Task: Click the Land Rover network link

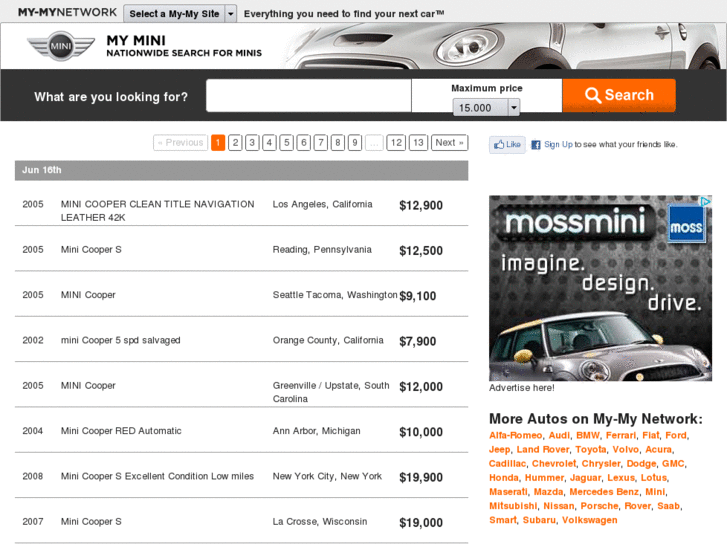Action: (x=543, y=449)
